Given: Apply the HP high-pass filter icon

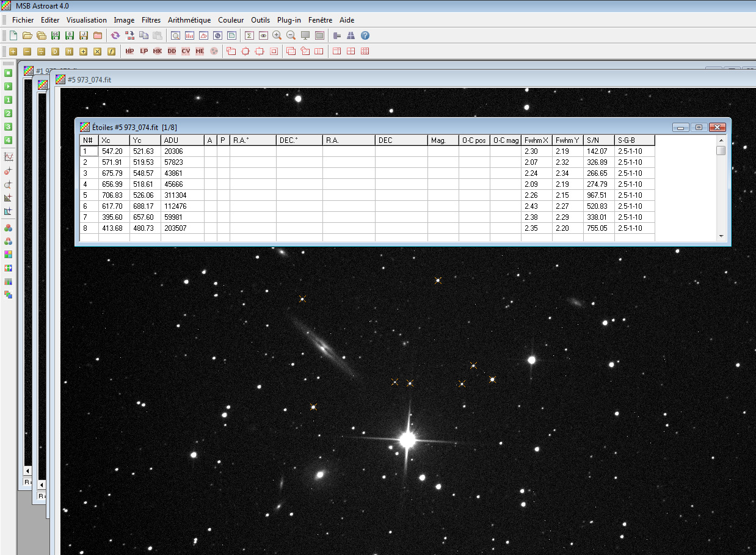Looking at the screenshot, I should (x=129, y=51).
